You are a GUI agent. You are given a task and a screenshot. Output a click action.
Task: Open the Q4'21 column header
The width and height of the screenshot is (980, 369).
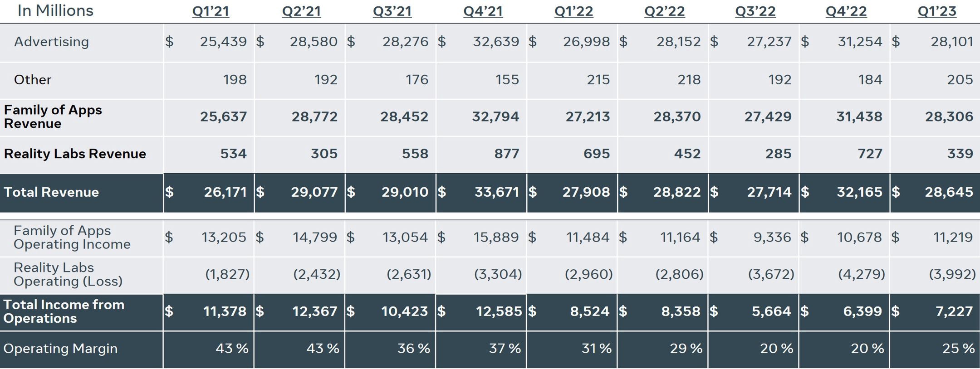pyautogui.click(x=483, y=11)
